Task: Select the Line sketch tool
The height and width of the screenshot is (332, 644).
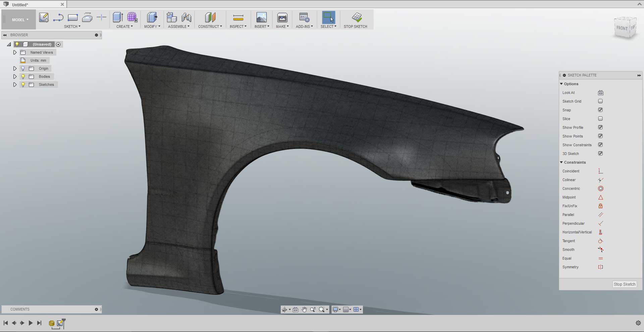Action: click(58, 17)
